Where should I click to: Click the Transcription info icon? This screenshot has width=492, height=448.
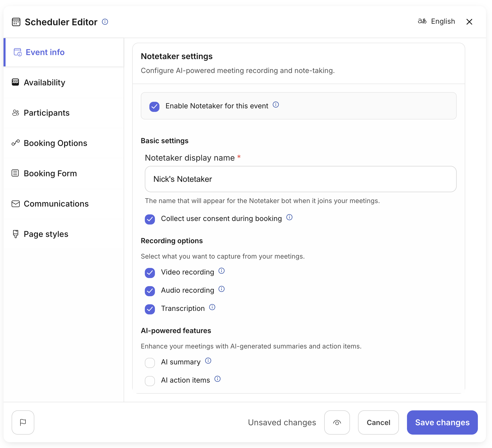pyautogui.click(x=212, y=307)
